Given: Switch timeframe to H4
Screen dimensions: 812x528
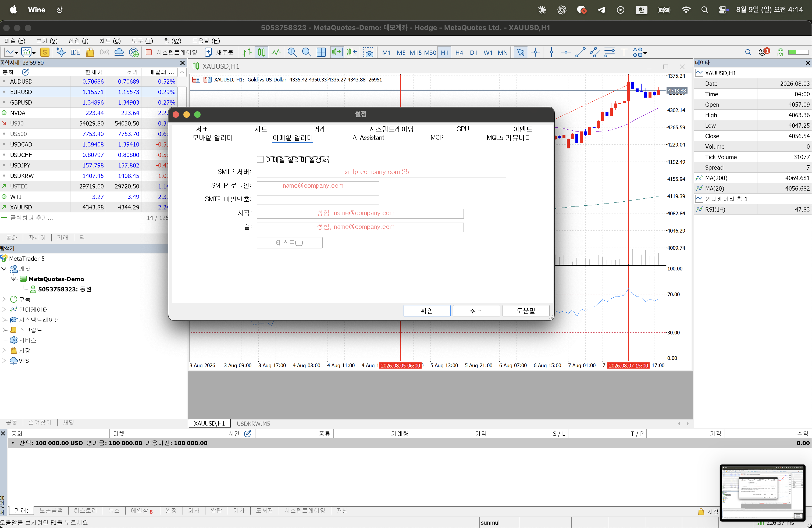Looking at the screenshot, I should pos(459,52).
